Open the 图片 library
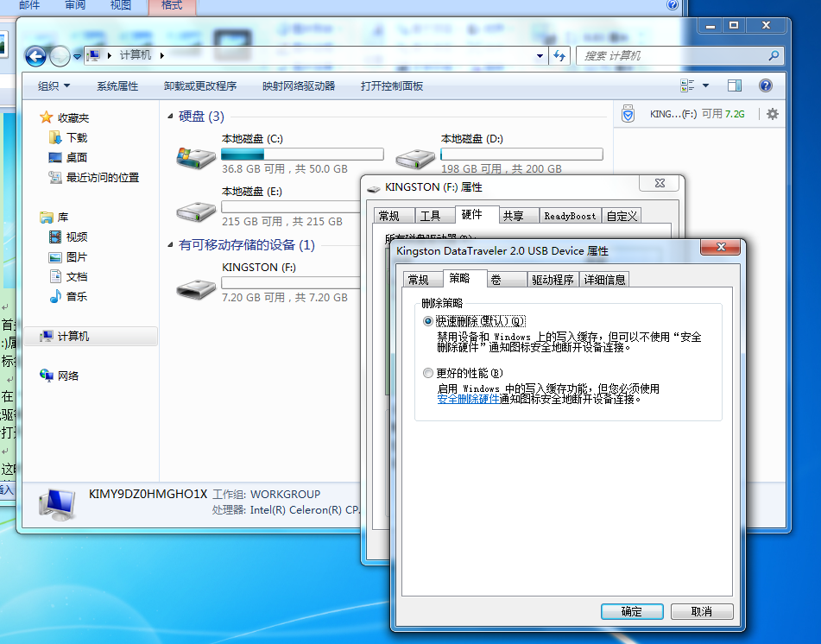 pos(77,257)
